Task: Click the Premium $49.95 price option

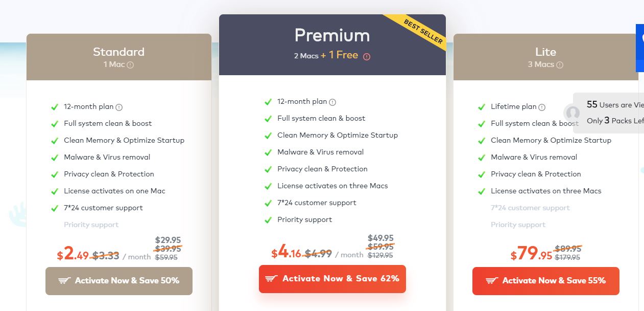Action: pos(380,238)
